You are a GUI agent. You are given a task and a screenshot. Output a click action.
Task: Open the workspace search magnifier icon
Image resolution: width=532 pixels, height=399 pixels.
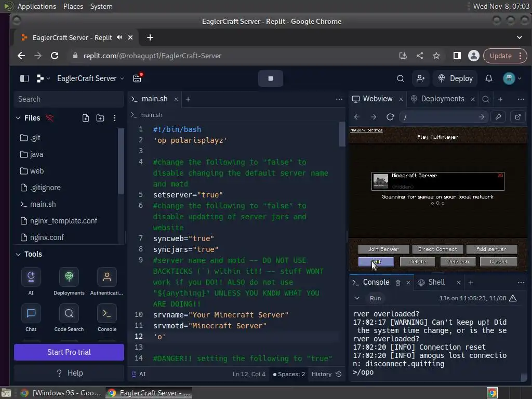[401, 79]
